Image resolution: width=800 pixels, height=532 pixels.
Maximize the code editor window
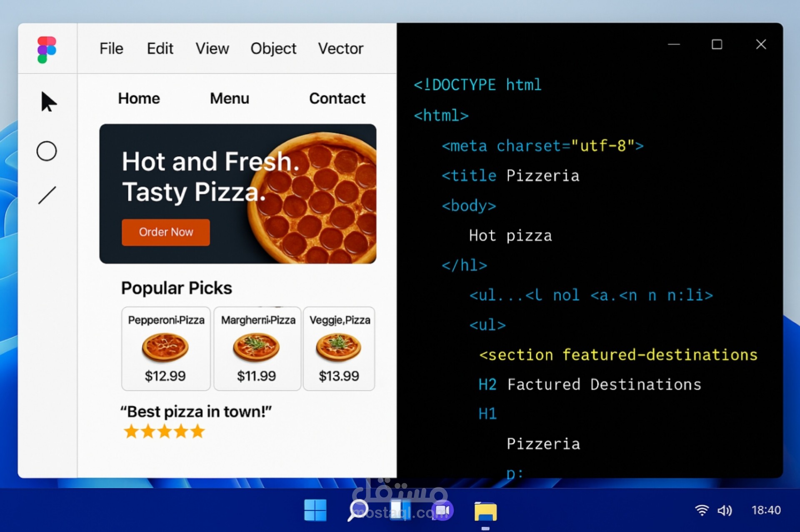(717, 44)
